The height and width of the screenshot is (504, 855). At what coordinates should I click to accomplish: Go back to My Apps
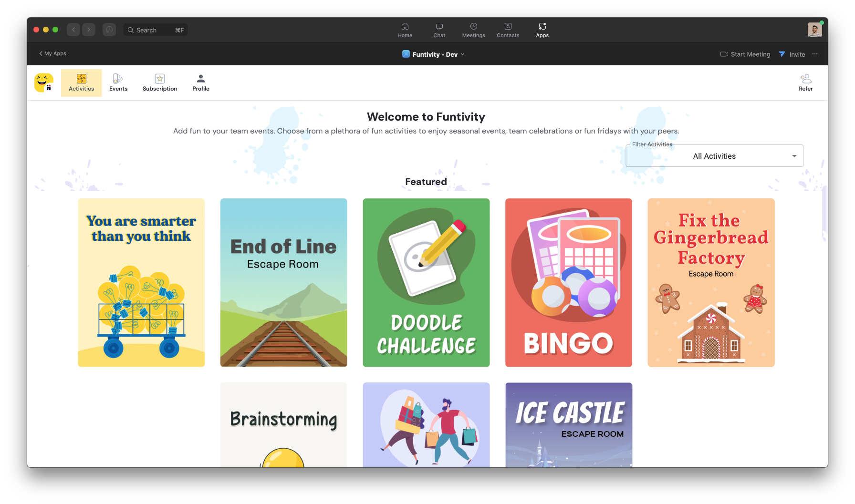point(52,53)
